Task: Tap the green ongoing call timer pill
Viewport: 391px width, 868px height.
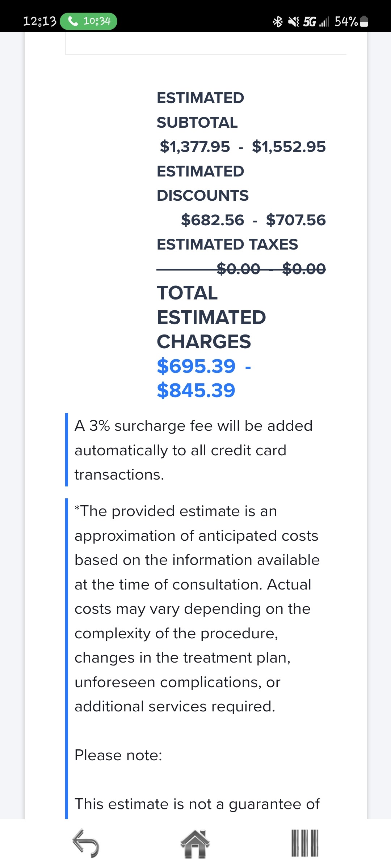Action: pyautogui.click(x=88, y=21)
